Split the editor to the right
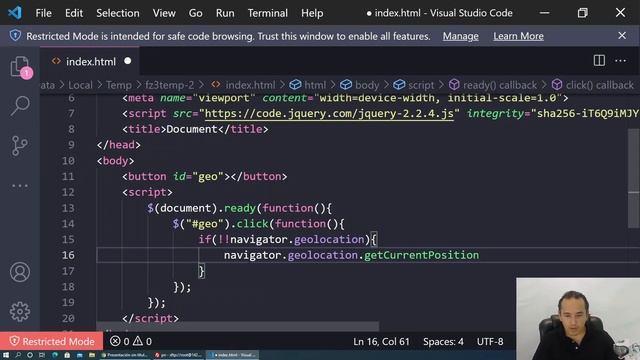640x360 pixels. pos(599,61)
